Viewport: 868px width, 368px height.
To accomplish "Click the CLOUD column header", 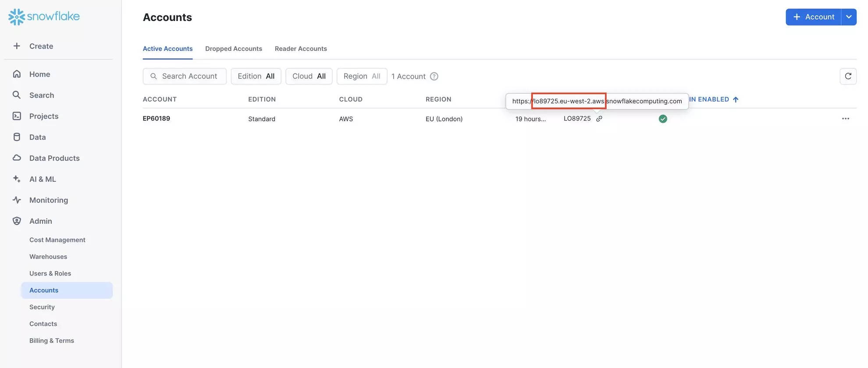I will 351,99.
